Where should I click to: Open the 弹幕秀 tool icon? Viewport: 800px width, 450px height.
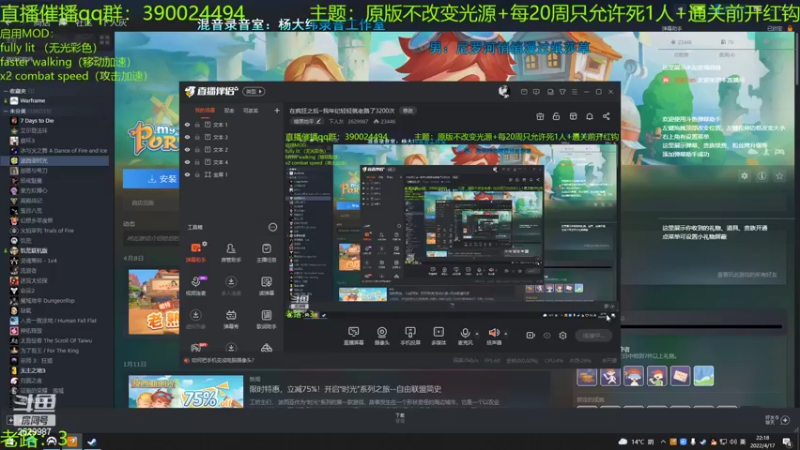(x=231, y=319)
